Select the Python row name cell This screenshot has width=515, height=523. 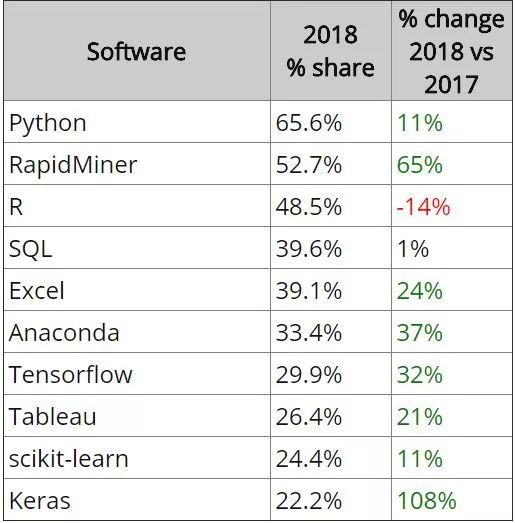coord(137,122)
